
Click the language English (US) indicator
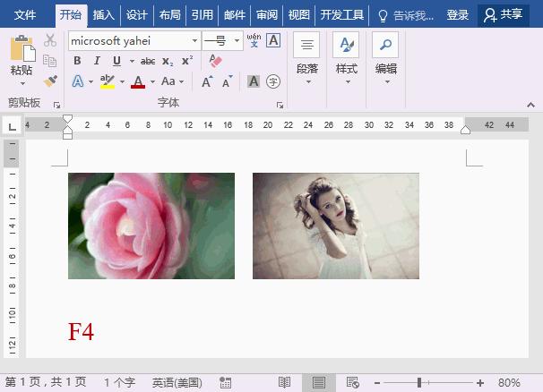pyautogui.click(x=177, y=382)
